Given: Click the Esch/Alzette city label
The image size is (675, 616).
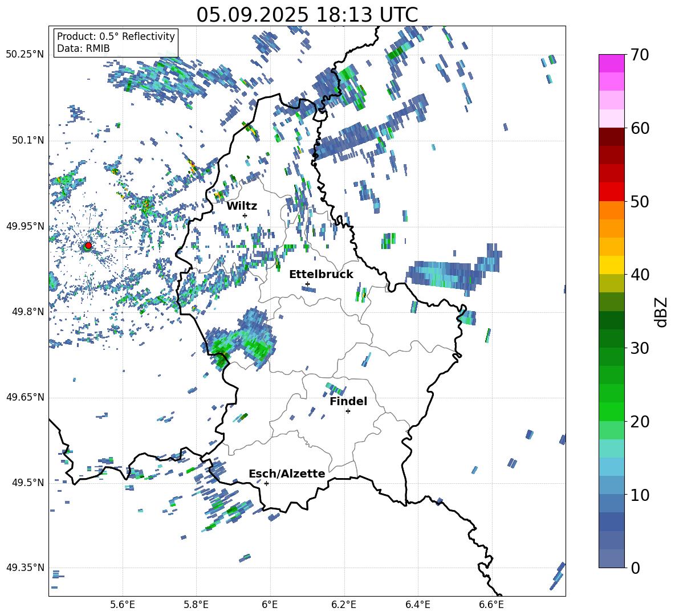Looking at the screenshot, I should tap(287, 474).
